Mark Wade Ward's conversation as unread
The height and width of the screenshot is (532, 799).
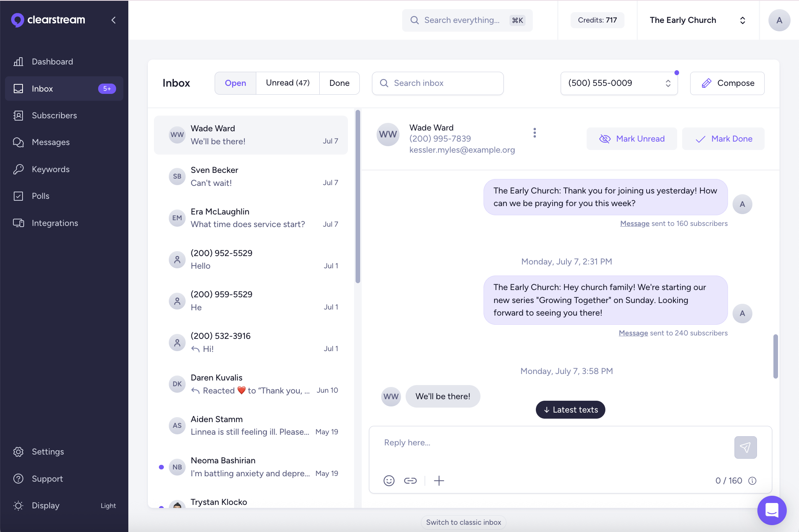631,139
